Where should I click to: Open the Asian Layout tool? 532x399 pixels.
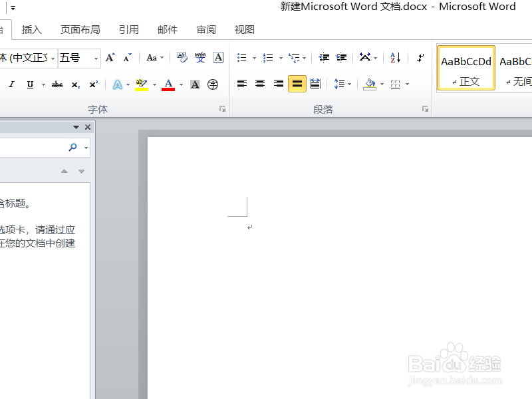tap(365, 57)
